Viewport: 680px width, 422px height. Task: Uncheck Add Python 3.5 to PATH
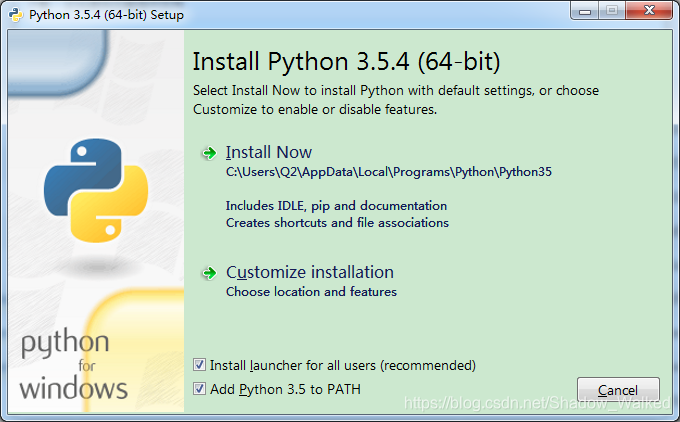point(199,389)
